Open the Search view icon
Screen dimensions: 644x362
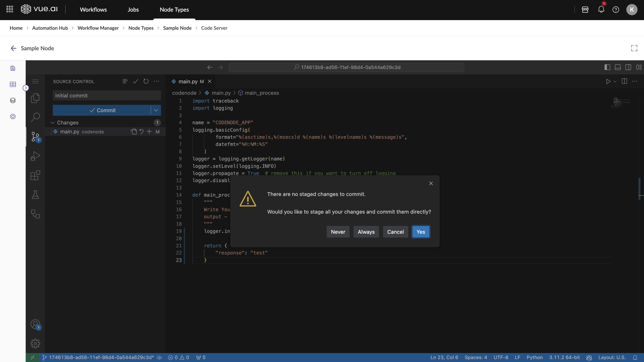coord(35,117)
